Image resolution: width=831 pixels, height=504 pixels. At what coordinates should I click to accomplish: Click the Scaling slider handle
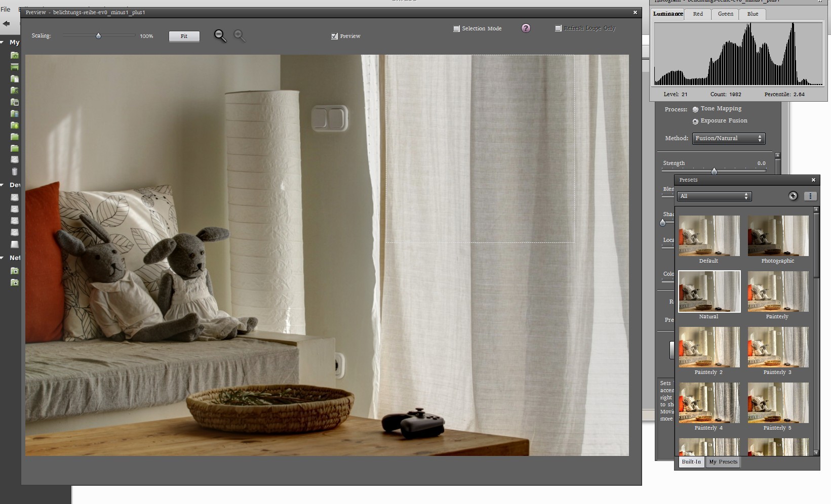coord(98,36)
